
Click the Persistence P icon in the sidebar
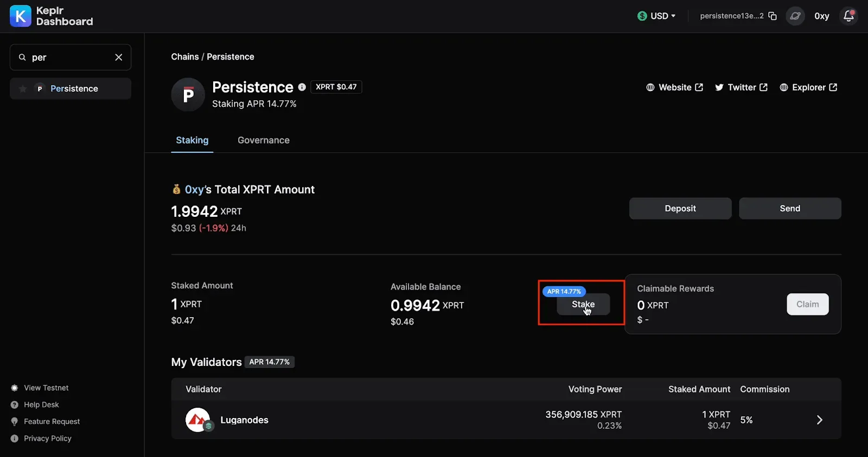pos(40,89)
